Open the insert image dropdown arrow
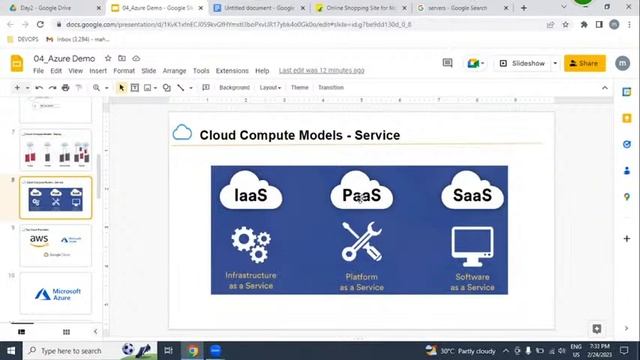The height and width of the screenshot is (360, 640). [x=156, y=88]
